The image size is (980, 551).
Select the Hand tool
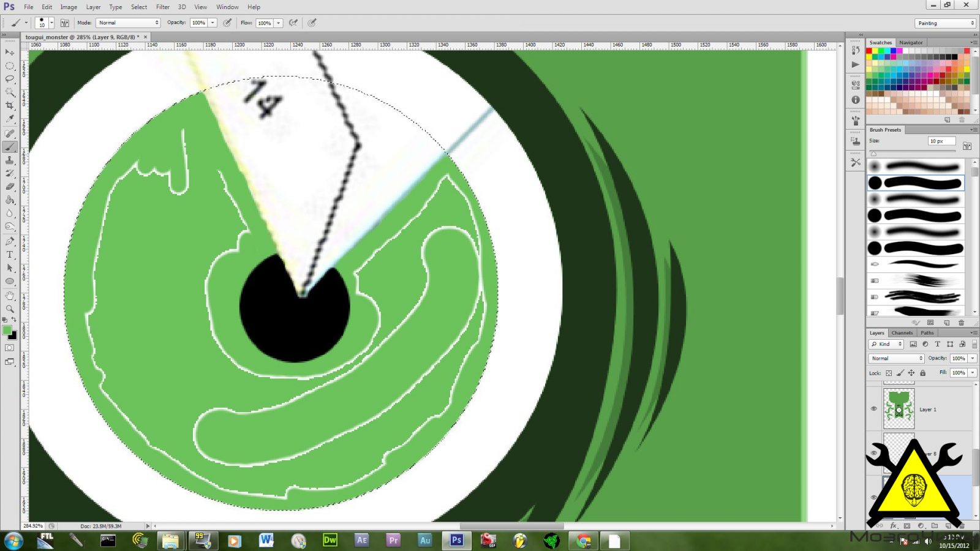(10, 296)
